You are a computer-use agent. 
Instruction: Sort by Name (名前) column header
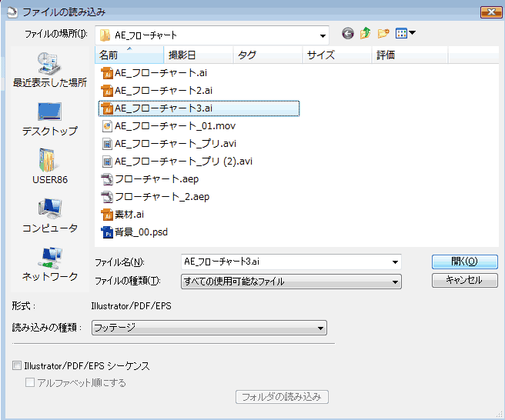(129, 55)
